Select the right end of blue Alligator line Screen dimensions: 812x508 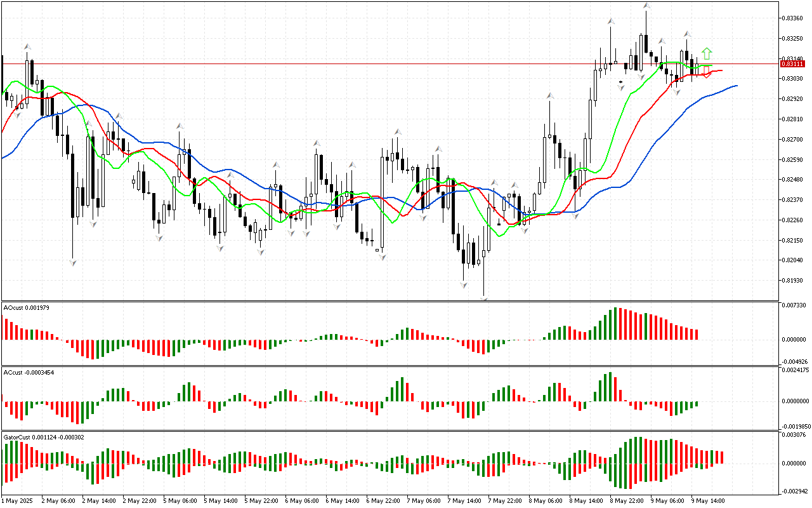(x=736, y=85)
